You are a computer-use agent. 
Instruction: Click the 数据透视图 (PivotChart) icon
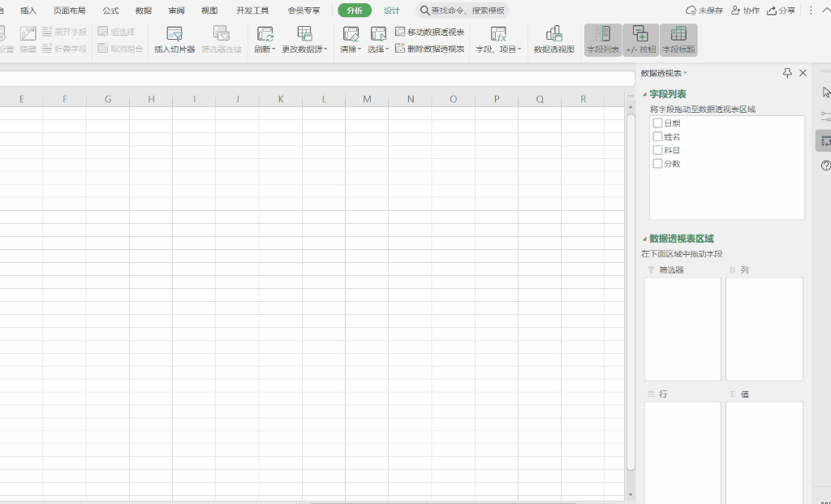(553, 34)
